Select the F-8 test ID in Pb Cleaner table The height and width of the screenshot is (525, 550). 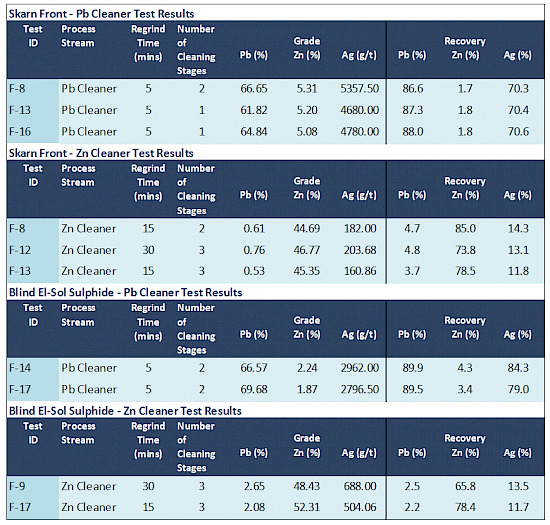[x=17, y=88]
